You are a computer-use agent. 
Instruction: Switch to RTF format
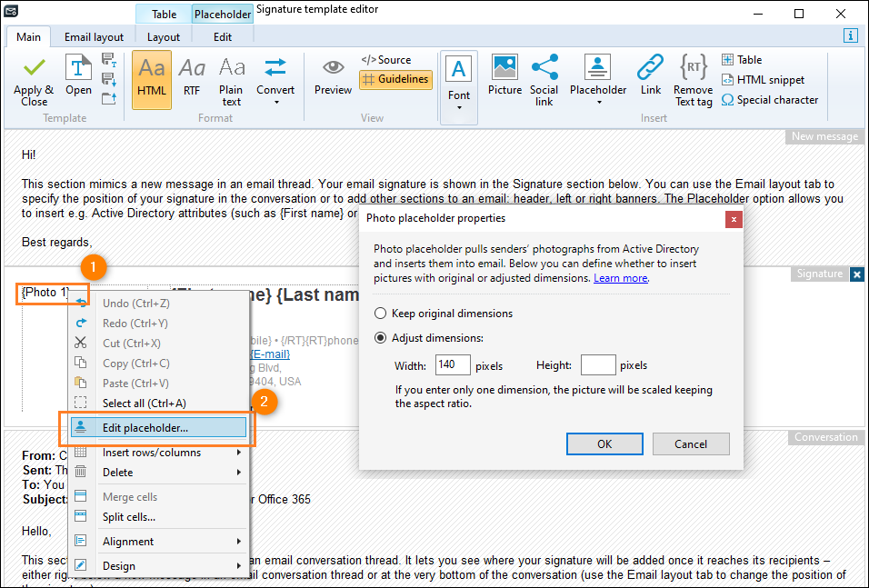click(x=192, y=76)
